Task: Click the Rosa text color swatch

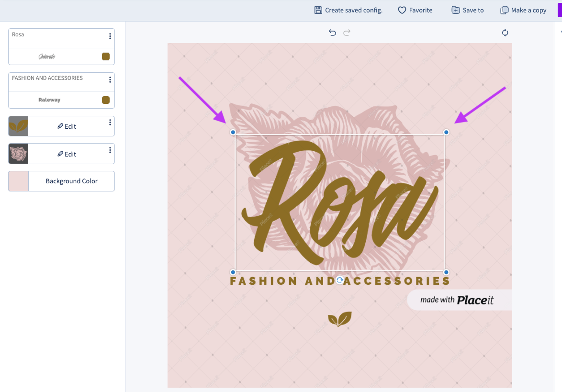Action: pyautogui.click(x=106, y=56)
